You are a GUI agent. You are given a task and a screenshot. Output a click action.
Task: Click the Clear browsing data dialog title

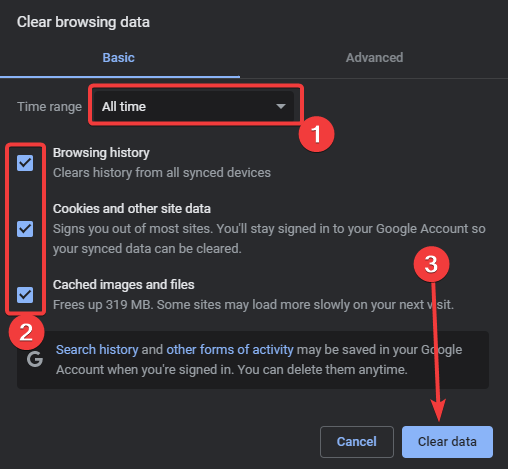click(x=83, y=22)
